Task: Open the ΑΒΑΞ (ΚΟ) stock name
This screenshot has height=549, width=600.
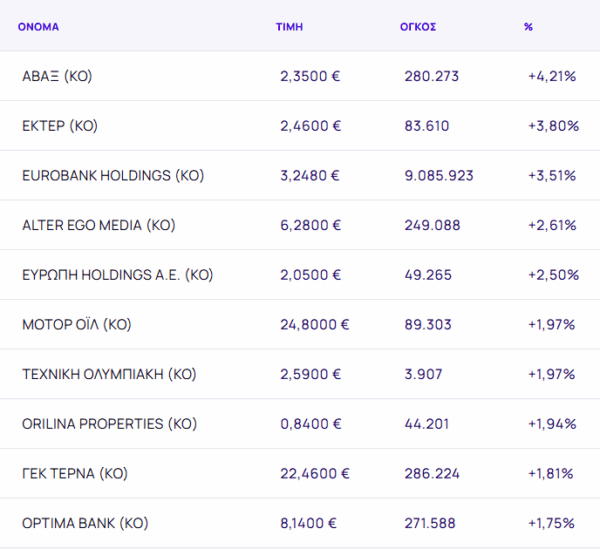Action: 57,76
